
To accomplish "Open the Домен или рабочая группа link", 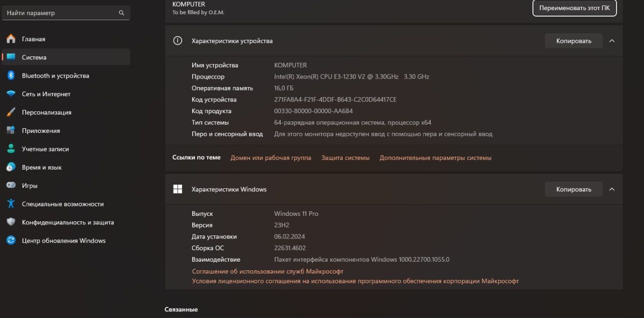I will coord(271,157).
